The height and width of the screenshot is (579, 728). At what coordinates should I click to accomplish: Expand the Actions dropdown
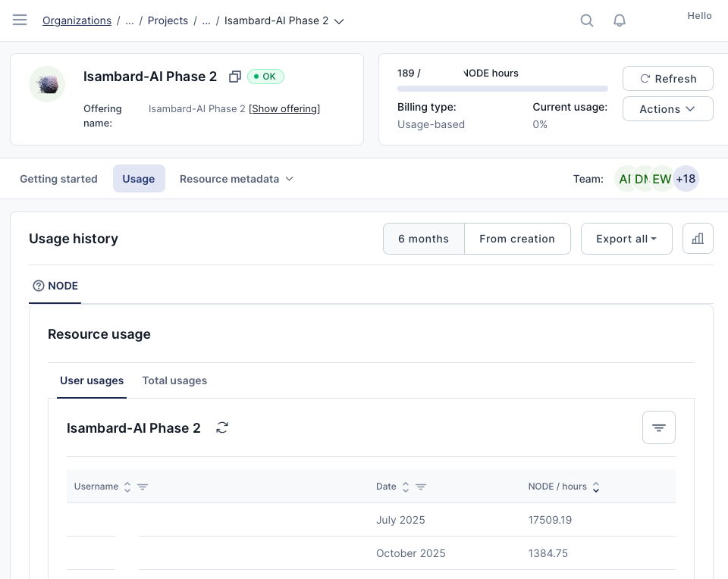667,109
